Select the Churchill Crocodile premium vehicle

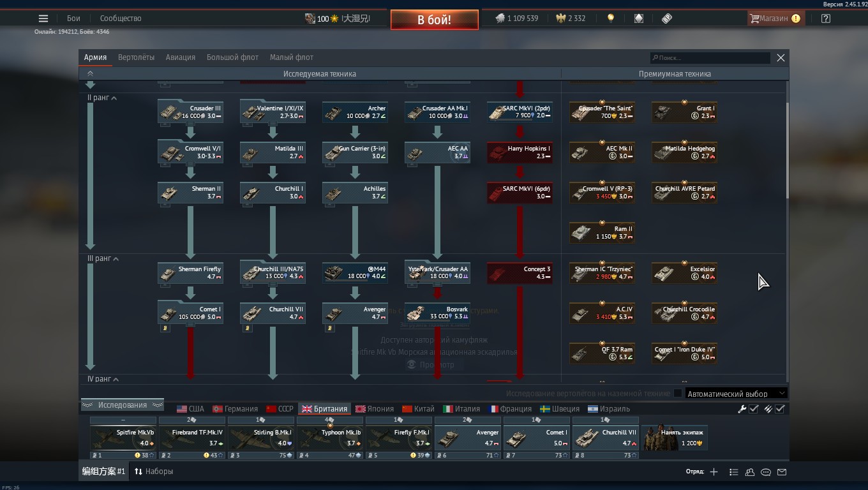pos(684,313)
